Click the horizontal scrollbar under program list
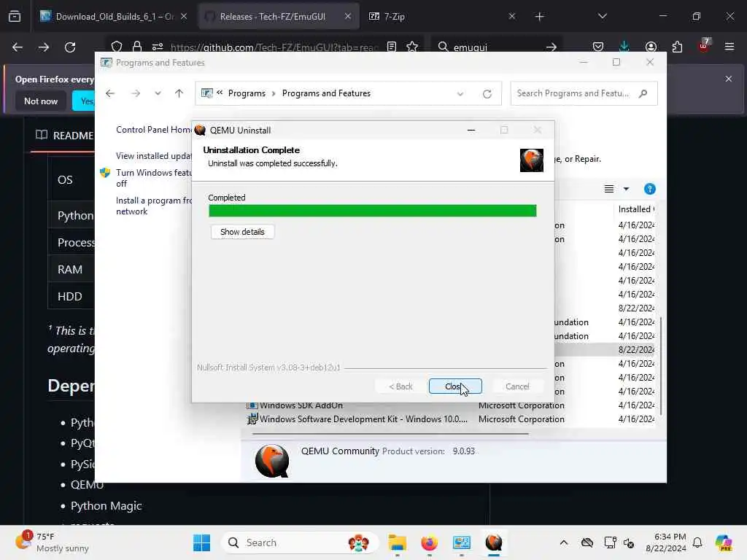The width and height of the screenshot is (747, 560). [x=390, y=434]
